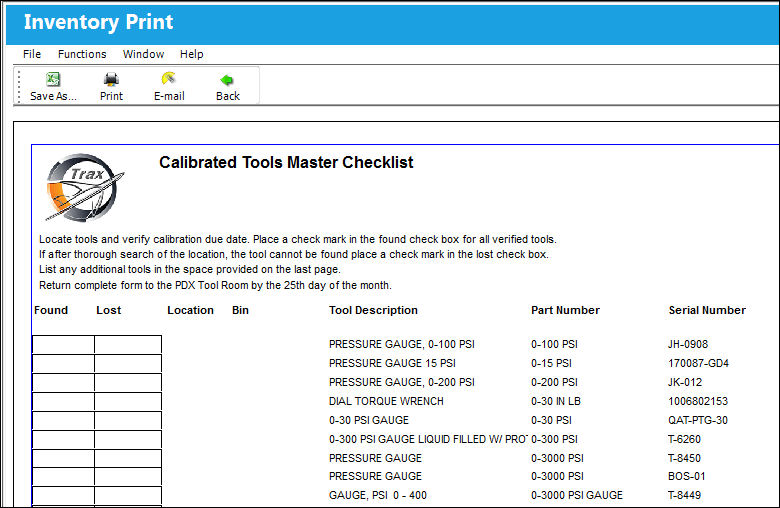Click the Serial Number column header
The width and height of the screenshot is (780, 508).
click(707, 310)
